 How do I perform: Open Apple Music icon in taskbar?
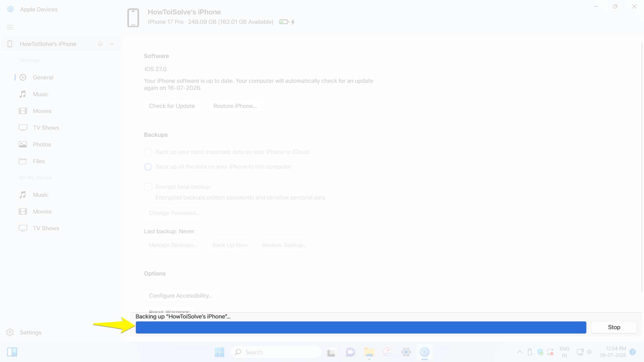387,352
